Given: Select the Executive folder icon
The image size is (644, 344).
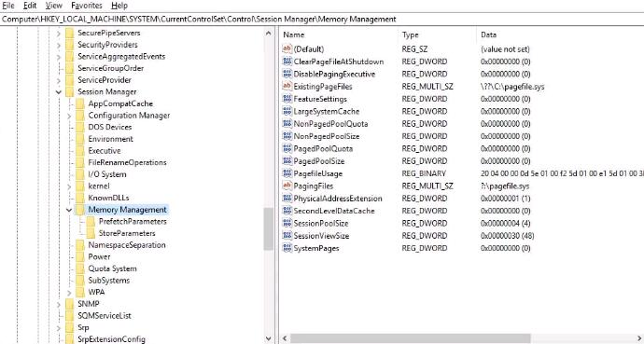Looking at the screenshot, I should [x=80, y=151].
